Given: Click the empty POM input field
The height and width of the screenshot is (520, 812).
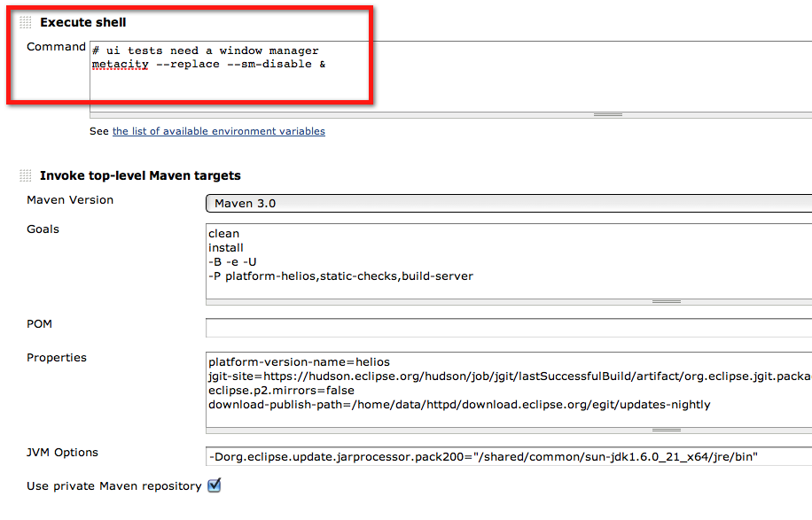Looking at the screenshot, I should pyautogui.click(x=509, y=328).
